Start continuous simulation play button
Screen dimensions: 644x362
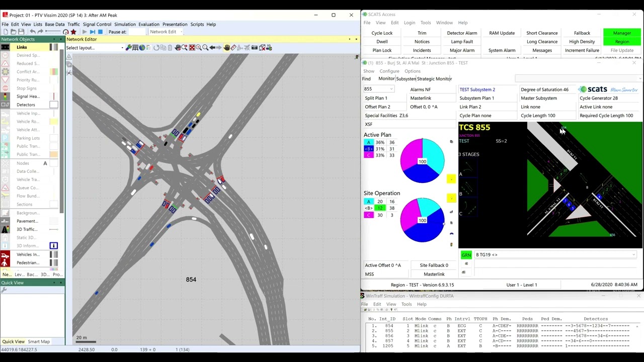[x=85, y=32]
